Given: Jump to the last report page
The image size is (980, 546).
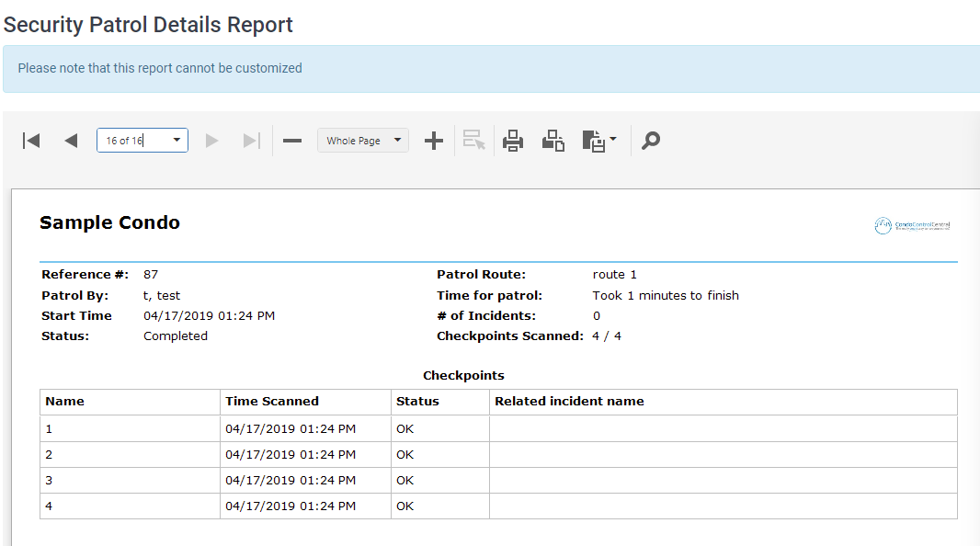Looking at the screenshot, I should [x=251, y=141].
